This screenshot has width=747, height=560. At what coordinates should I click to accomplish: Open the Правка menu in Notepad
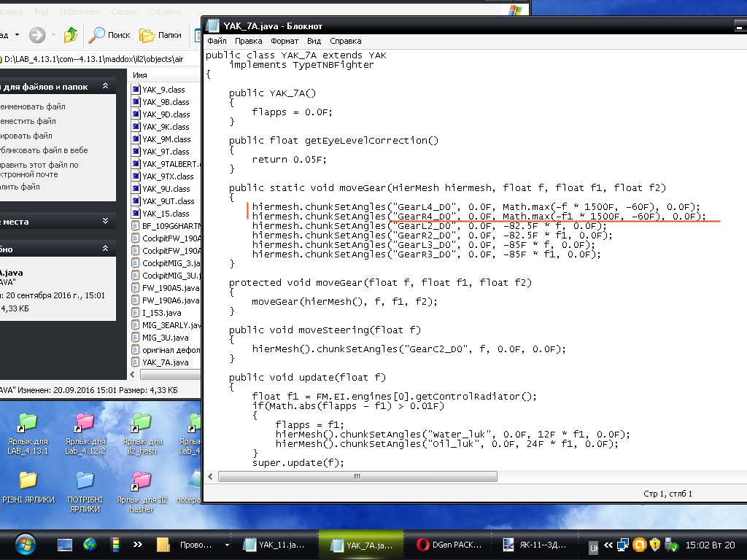tap(249, 41)
